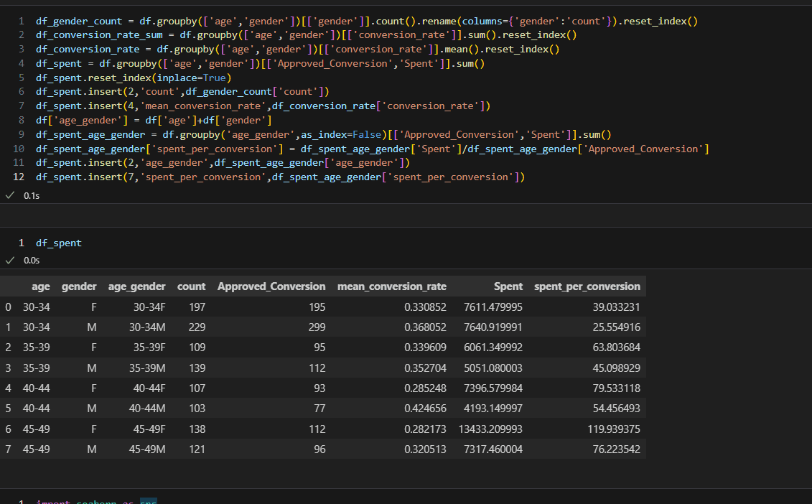812x504 pixels.
Task: Click the 'Approved_Conversion' column header
Action: 271,286
